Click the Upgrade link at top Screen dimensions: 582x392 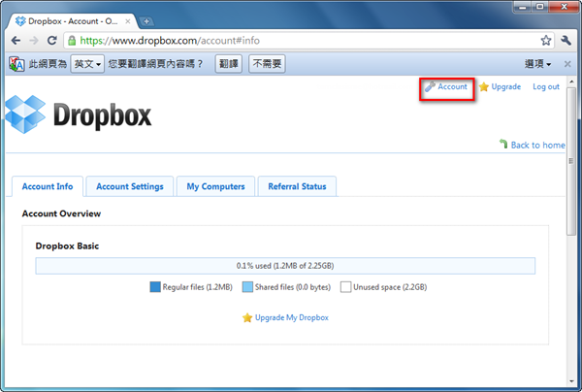tap(506, 87)
